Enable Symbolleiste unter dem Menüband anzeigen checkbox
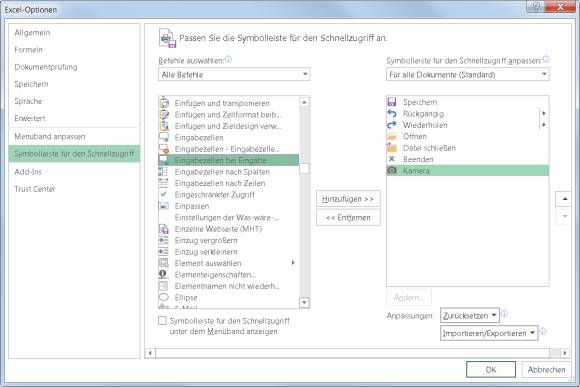This screenshot has width=580, height=387. point(162,320)
